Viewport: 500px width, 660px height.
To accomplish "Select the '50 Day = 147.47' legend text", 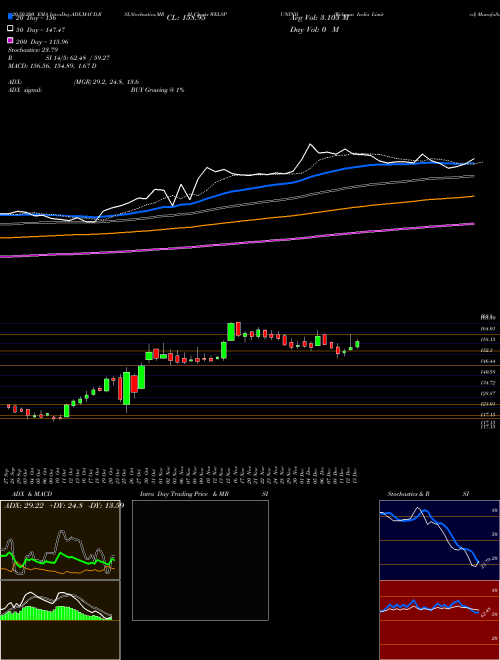I will pos(41,30).
